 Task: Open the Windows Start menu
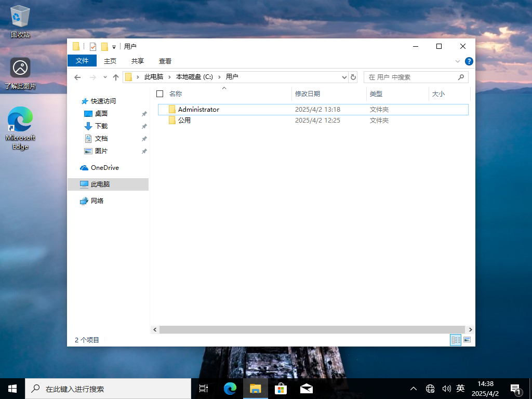pyautogui.click(x=12, y=389)
